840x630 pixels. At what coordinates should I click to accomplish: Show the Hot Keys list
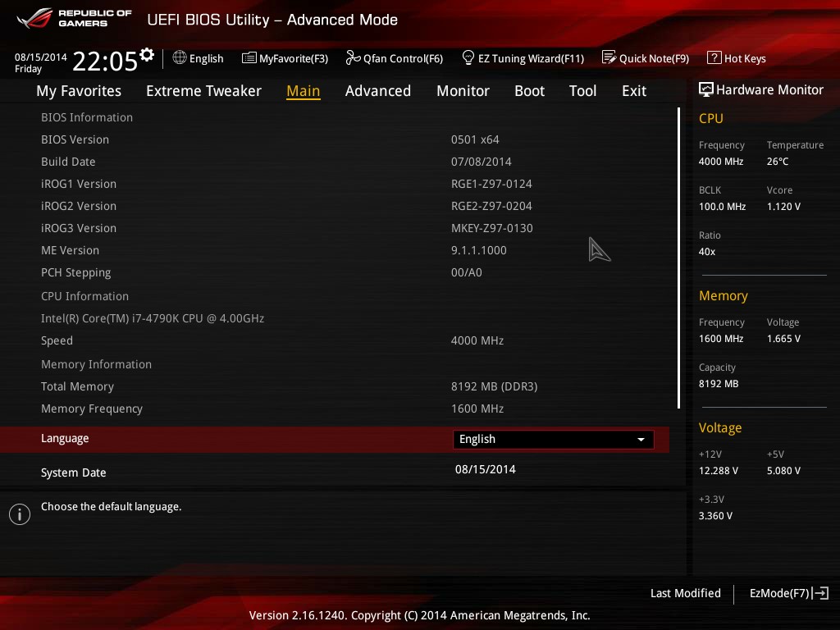(737, 58)
